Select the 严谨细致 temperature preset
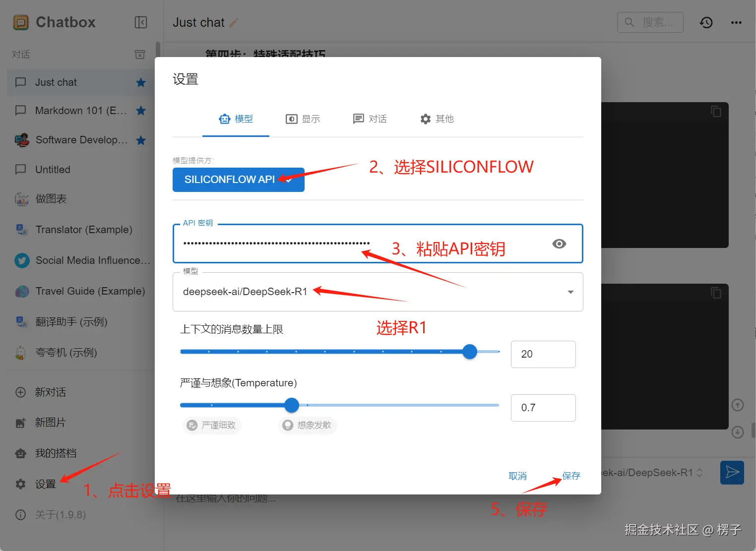This screenshot has width=756, height=551. (x=212, y=425)
